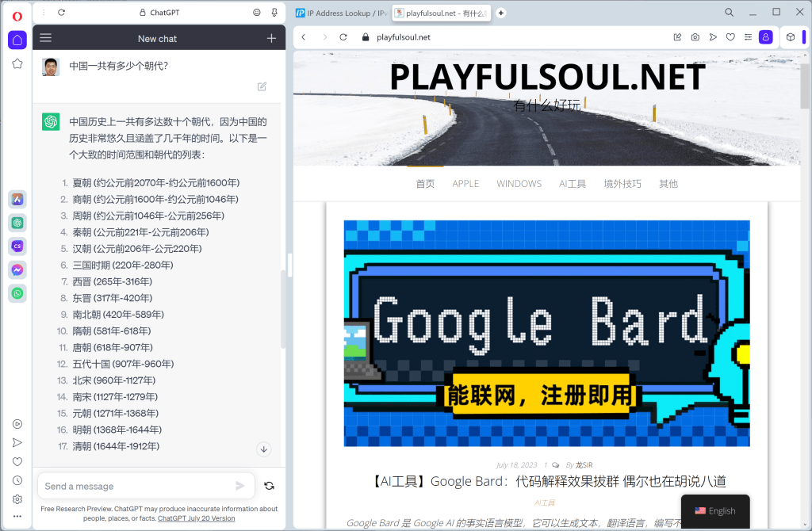Image resolution: width=812 pixels, height=531 pixels.
Task: Click the web page vertical scrollbar
Action: [806, 86]
